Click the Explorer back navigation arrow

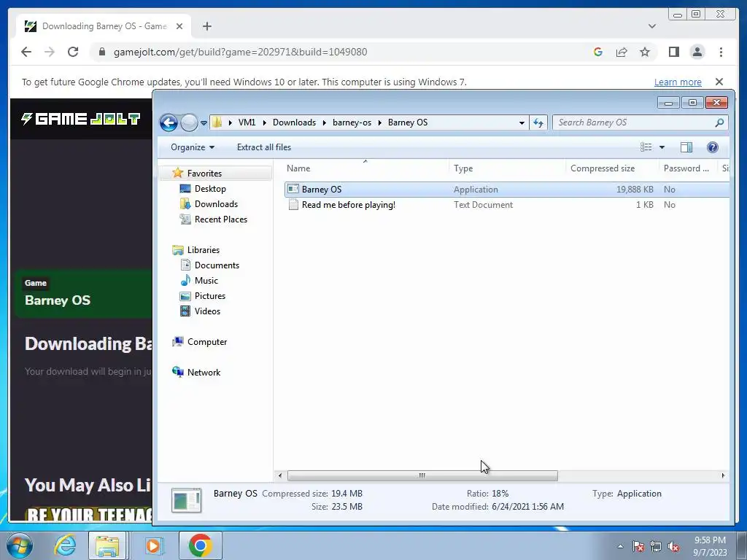(x=169, y=122)
